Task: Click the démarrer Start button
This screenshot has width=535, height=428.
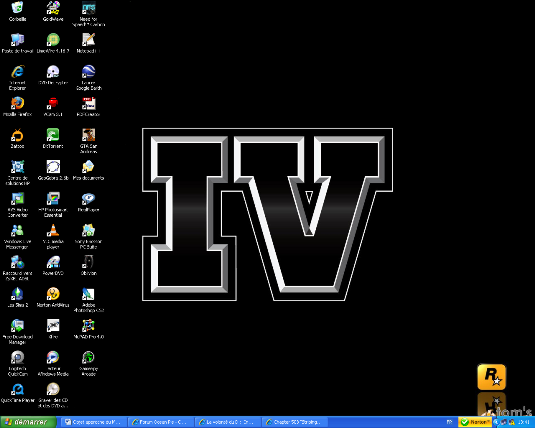Action: [28, 422]
